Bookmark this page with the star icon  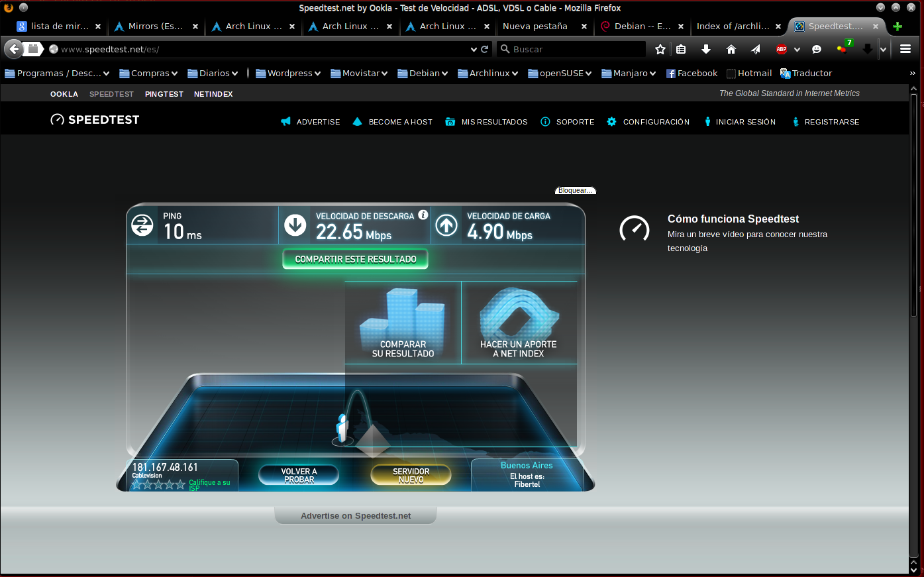660,49
